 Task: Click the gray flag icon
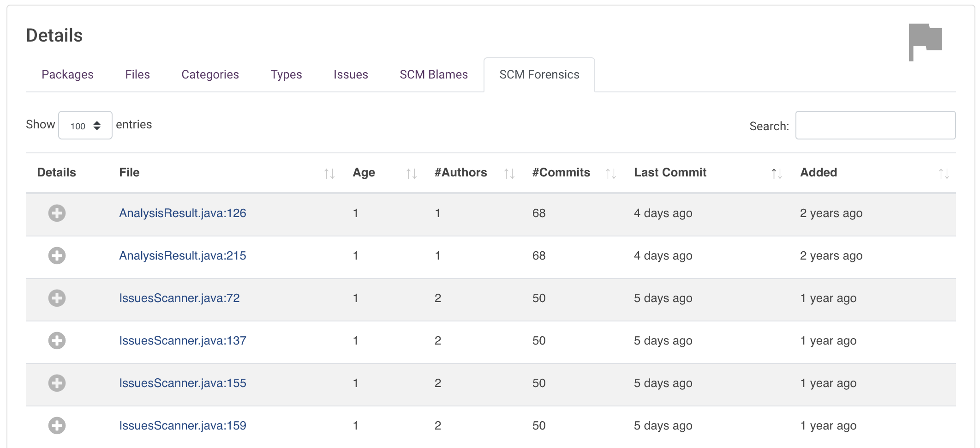[x=925, y=42]
